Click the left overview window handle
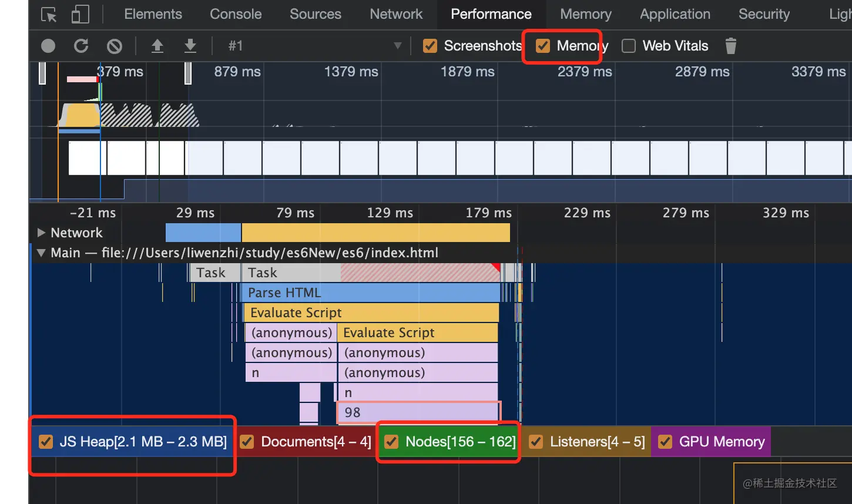Viewport: 852px width, 504px height. [x=42, y=73]
